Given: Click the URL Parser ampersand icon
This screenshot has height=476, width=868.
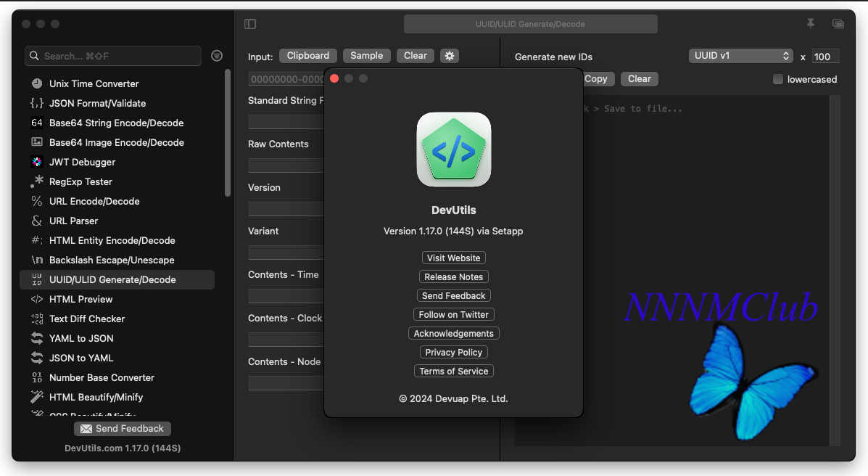Looking at the screenshot, I should click(x=37, y=221).
